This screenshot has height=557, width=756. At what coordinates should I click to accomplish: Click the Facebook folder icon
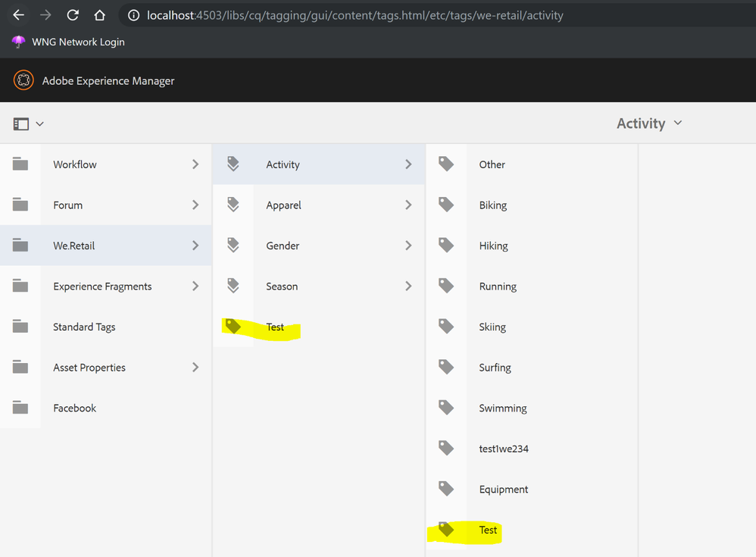pos(20,408)
